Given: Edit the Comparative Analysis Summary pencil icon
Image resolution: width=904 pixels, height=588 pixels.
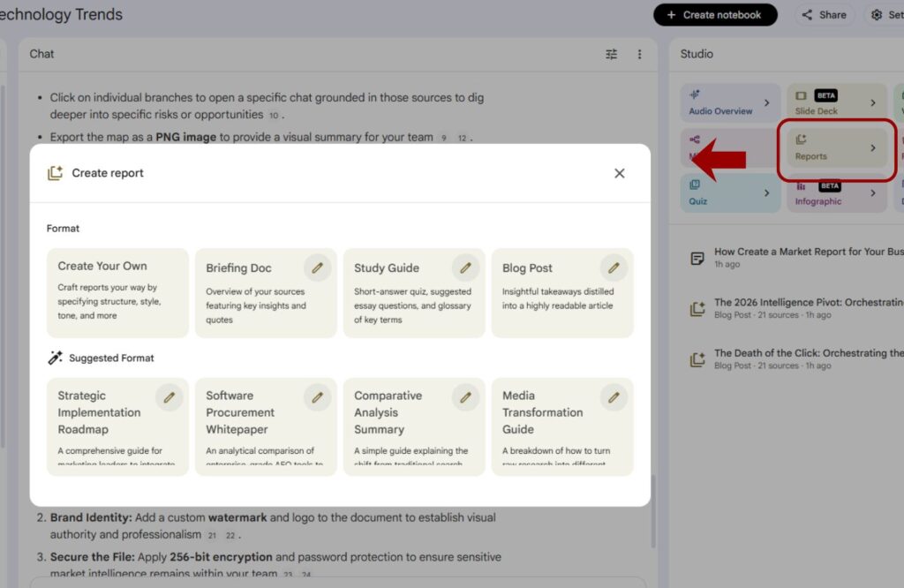Looking at the screenshot, I should [465, 397].
